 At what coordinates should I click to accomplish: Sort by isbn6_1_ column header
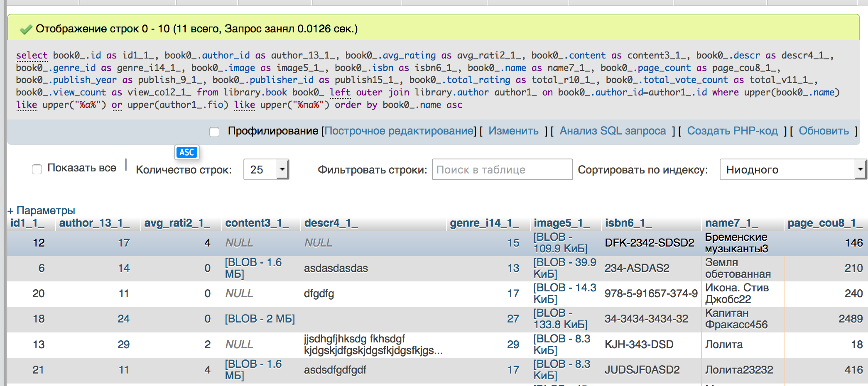[628, 223]
